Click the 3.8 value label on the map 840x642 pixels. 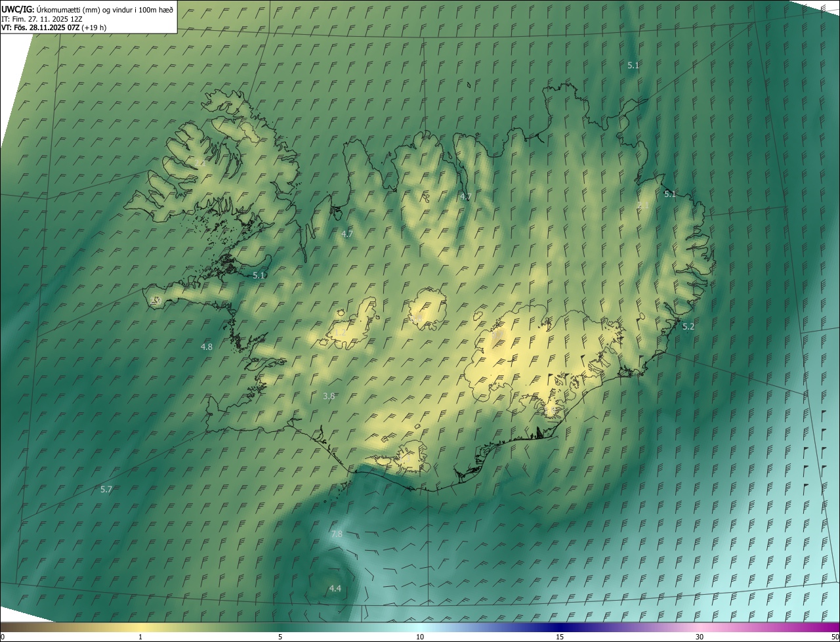(329, 396)
